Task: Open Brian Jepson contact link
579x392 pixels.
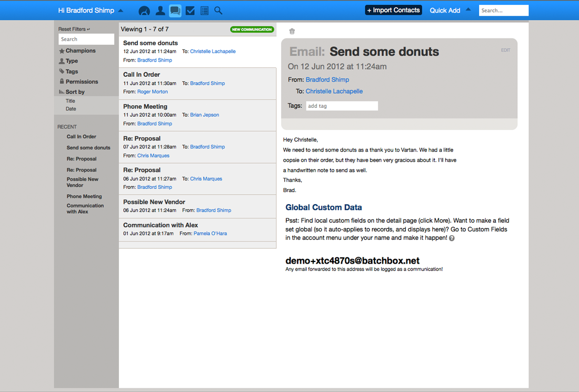Action: [205, 115]
